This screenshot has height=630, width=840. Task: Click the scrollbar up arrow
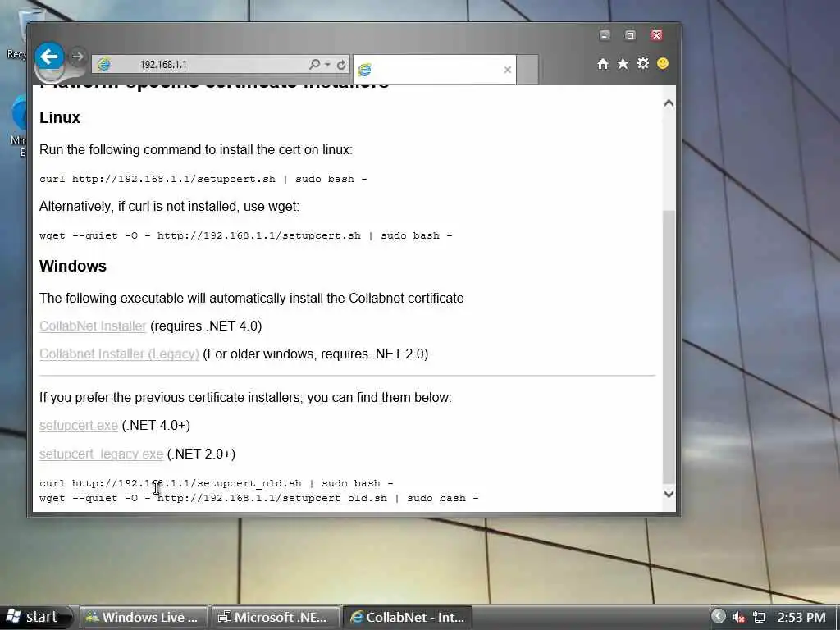(x=669, y=103)
